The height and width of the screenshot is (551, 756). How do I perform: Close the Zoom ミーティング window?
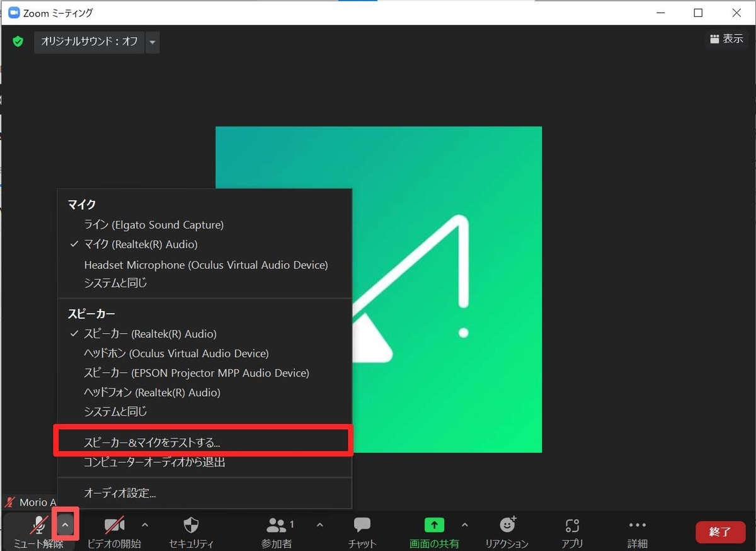click(736, 13)
